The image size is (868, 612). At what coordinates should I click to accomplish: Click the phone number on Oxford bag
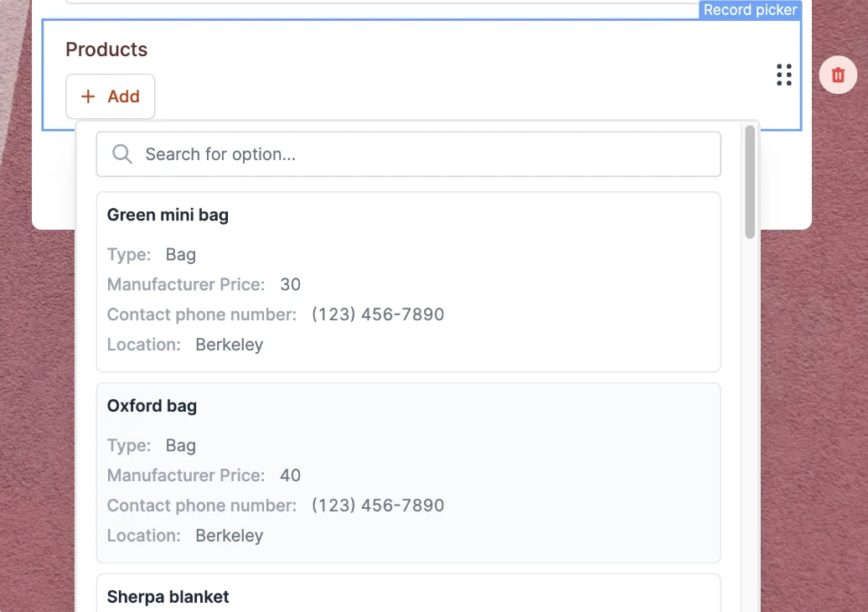point(378,506)
